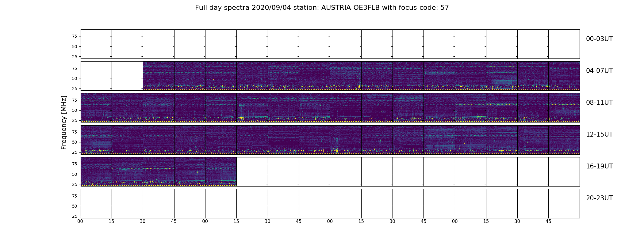
Task: Click the 20-23UT row label
Action: click(x=599, y=198)
